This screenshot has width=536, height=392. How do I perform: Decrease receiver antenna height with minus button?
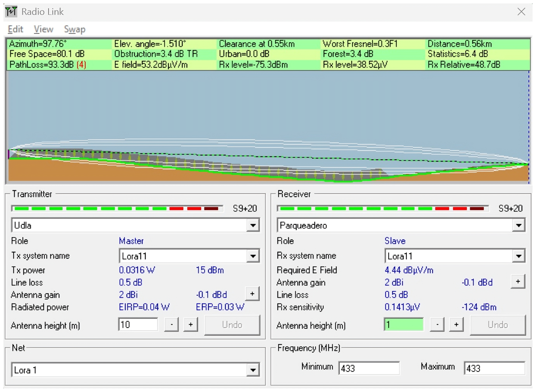437,324
